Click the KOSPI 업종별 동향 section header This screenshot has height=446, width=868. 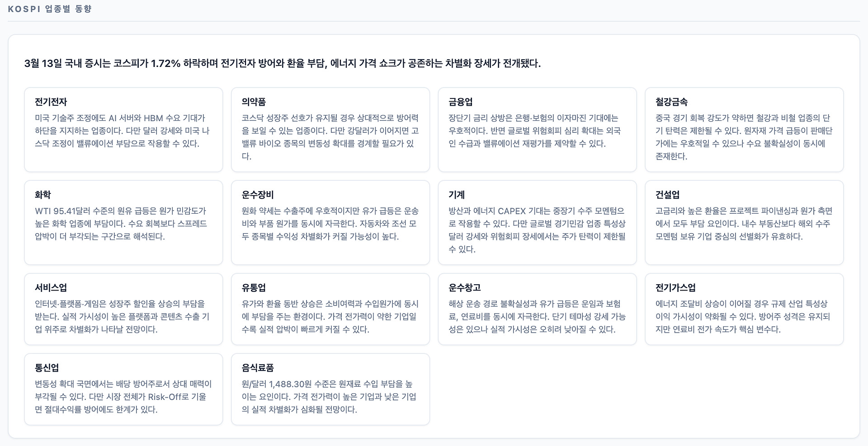(x=50, y=9)
